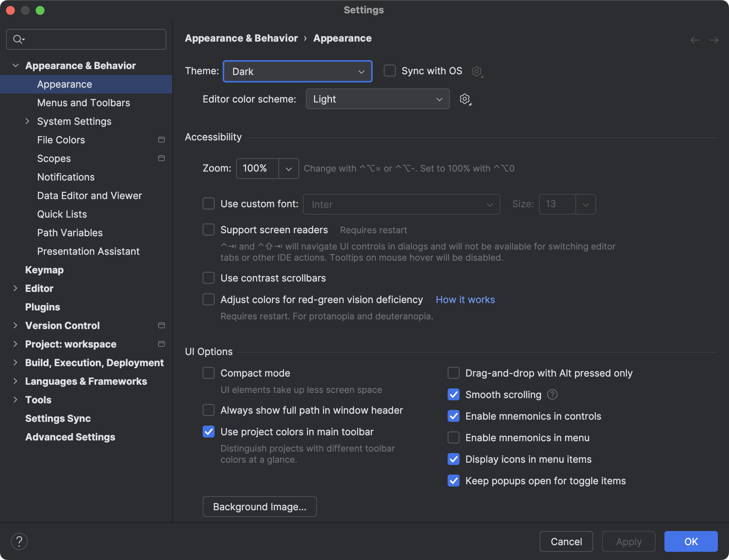Click the search magnifier icon
729x560 pixels.
click(x=19, y=39)
